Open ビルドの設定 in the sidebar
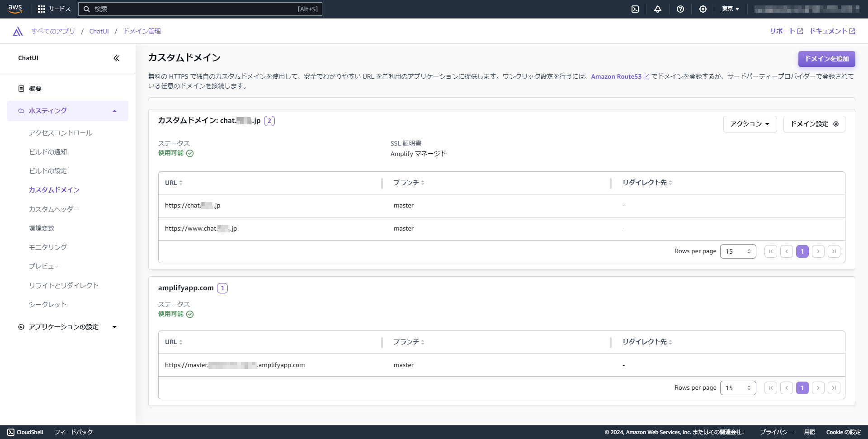This screenshot has width=868, height=439. (48, 171)
